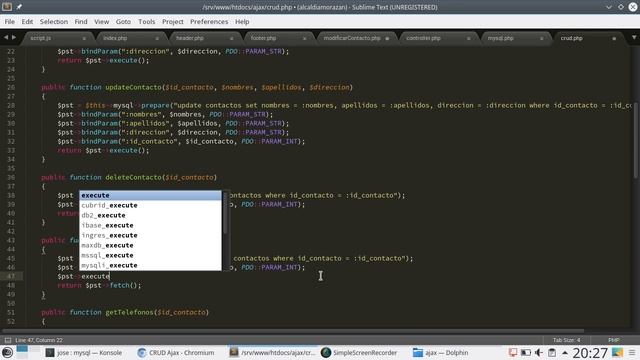
Task: Open the File menu
Action: (10, 22)
